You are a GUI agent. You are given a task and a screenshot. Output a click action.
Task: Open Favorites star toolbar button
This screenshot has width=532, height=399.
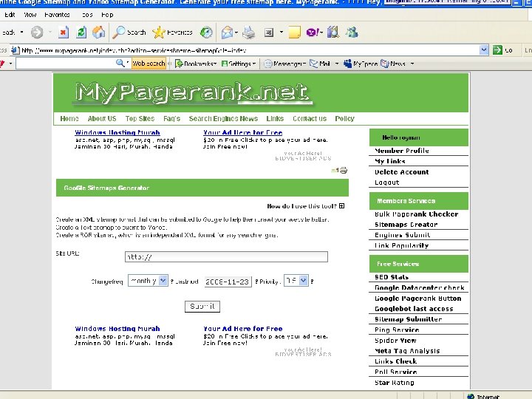(172, 33)
